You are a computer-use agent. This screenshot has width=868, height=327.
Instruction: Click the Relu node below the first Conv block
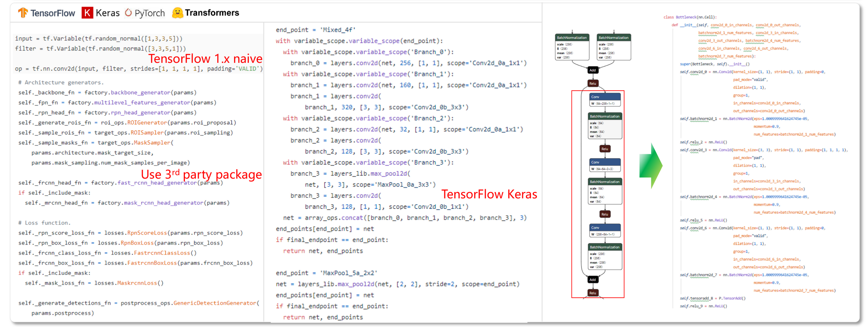pos(605,149)
